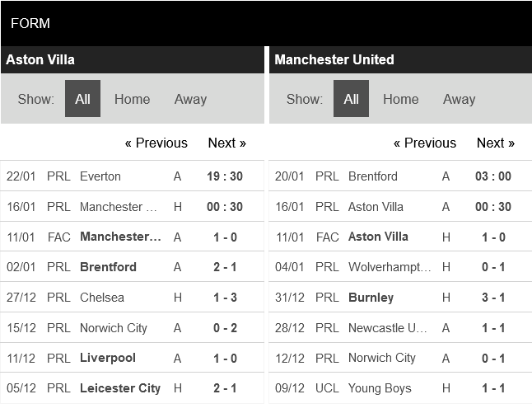Click Next under Aston Villa form
The width and height of the screenshot is (532, 413).
tap(226, 143)
